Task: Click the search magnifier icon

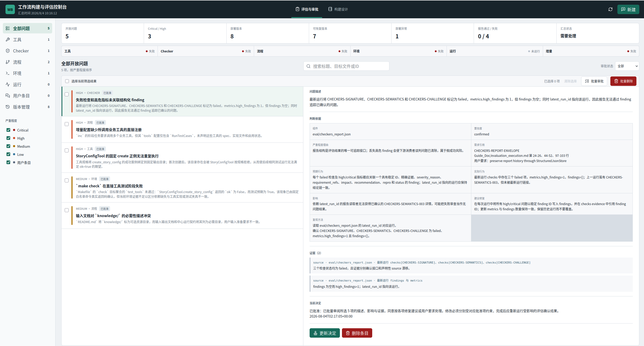Action: tap(309, 66)
